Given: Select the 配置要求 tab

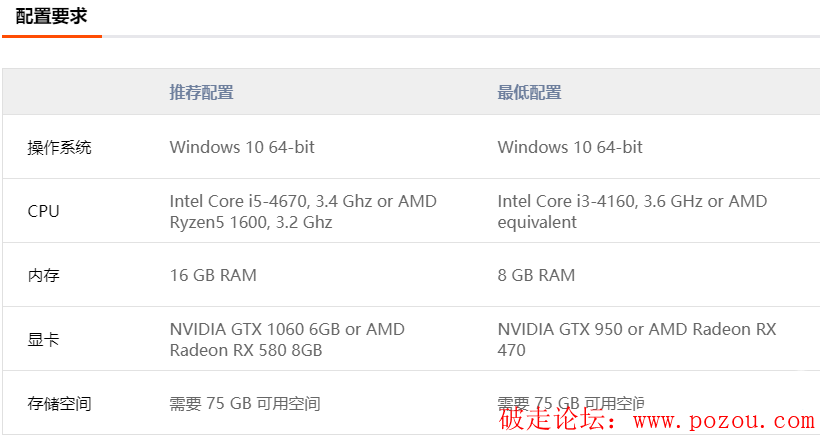Looking at the screenshot, I should click(51, 16).
